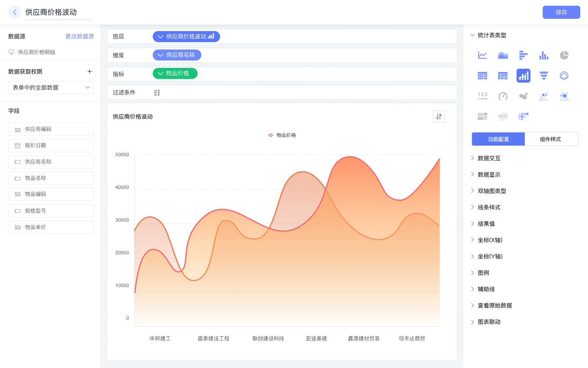Viewport: 588px width, 368px height.
Task: Select the area chart type icon
Action: click(503, 55)
